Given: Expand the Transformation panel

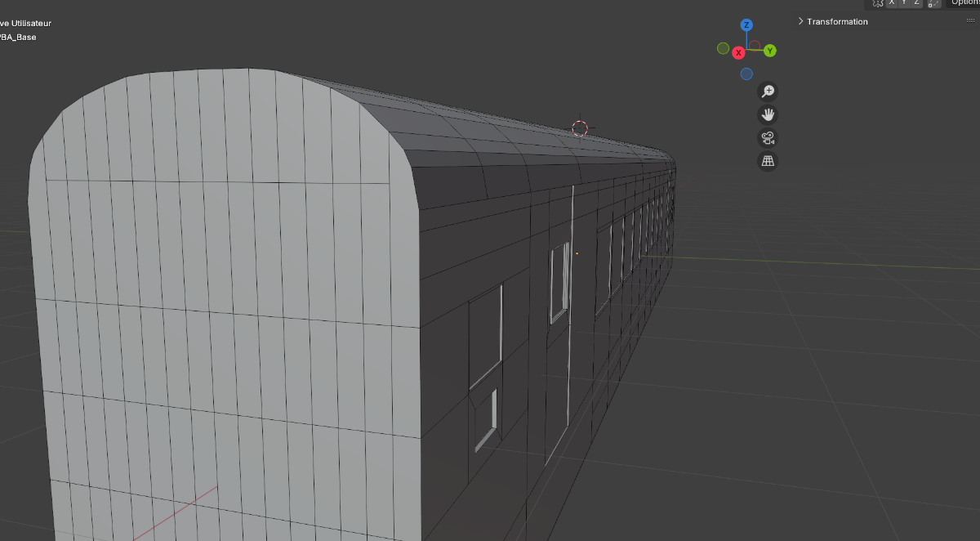Looking at the screenshot, I should coord(832,21).
